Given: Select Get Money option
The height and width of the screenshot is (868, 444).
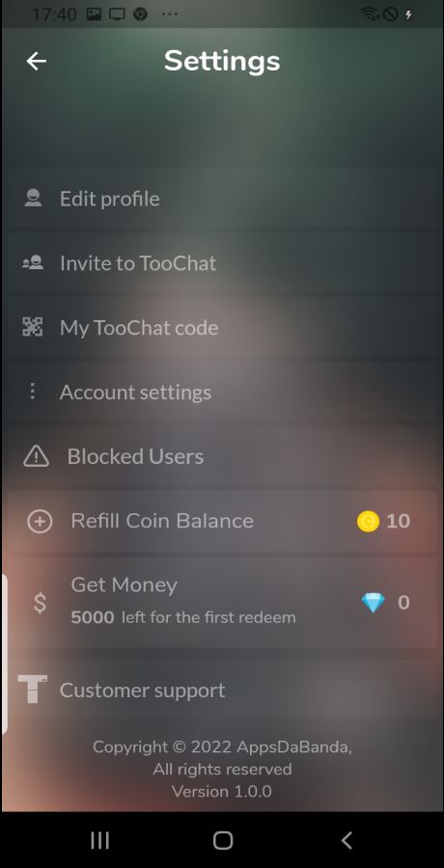Looking at the screenshot, I should pos(222,602).
